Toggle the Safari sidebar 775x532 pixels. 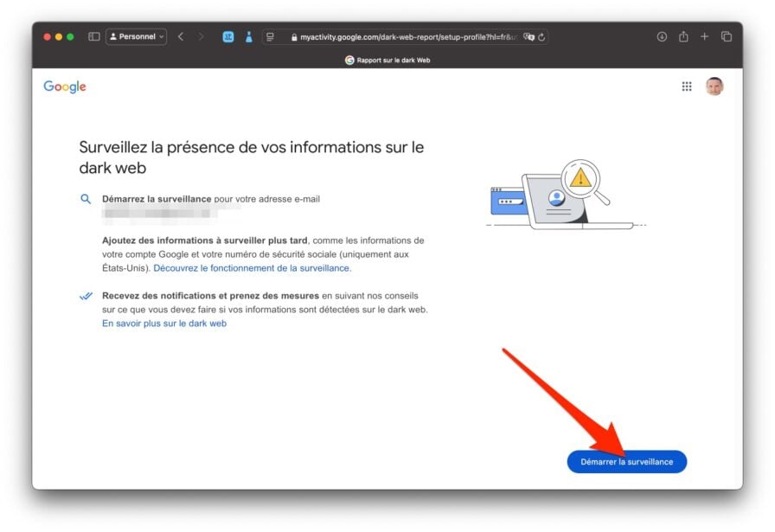(x=94, y=37)
